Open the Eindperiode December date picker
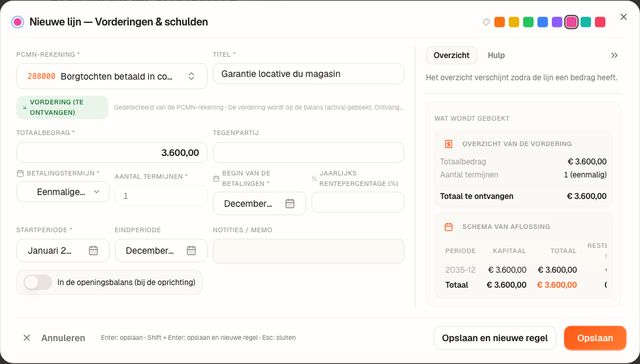640x364 pixels. click(x=161, y=250)
